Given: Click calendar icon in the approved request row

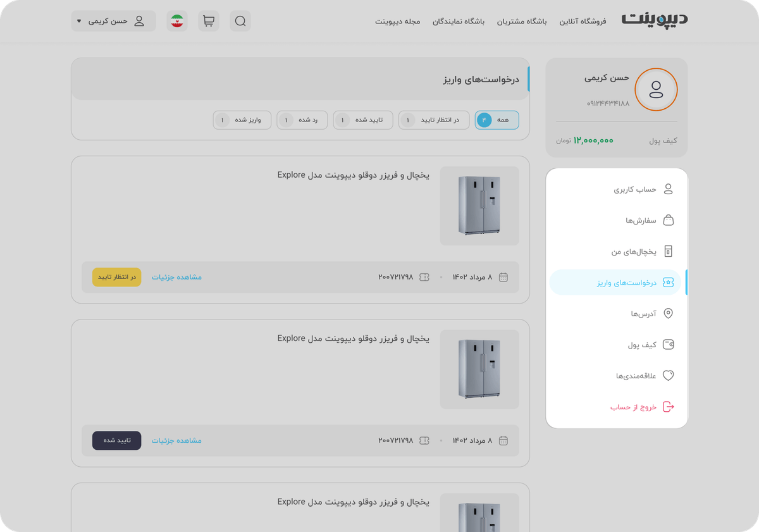Looking at the screenshot, I should pyautogui.click(x=503, y=440).
